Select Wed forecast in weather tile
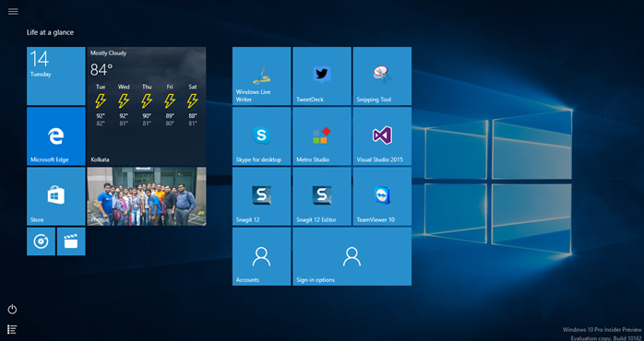This screenshot has width=644, height=341. point(124,106)
